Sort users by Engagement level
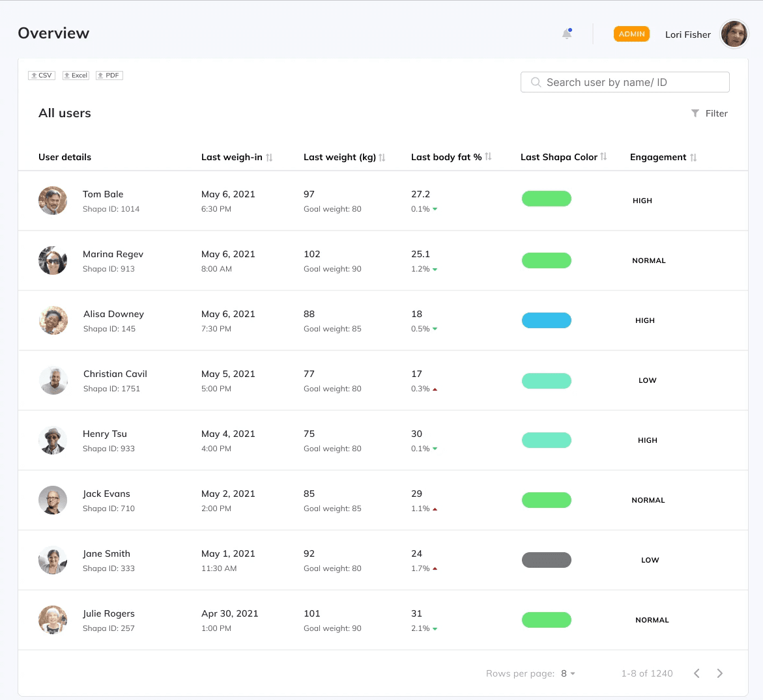 694,157
